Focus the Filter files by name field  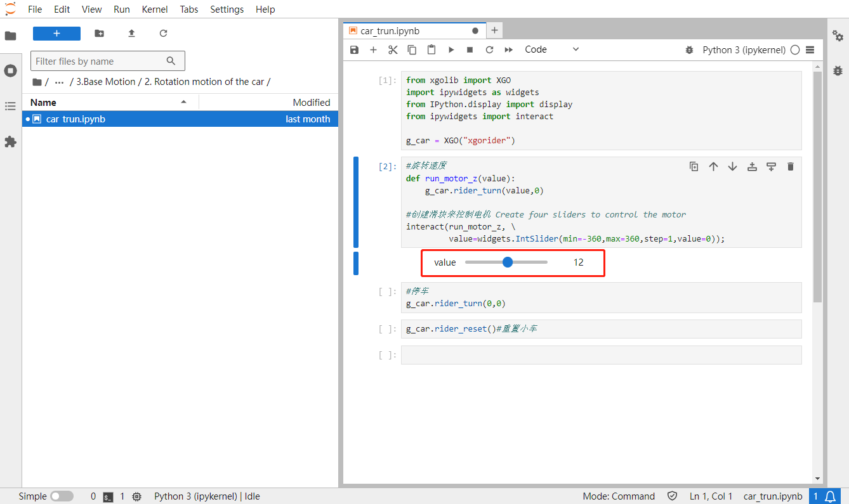click(108, 61)
